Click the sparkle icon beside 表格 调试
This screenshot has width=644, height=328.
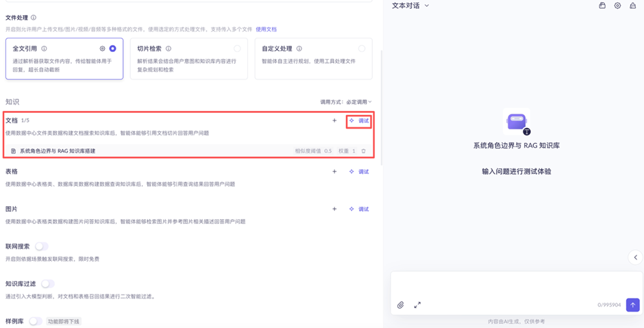pos(351,172)
